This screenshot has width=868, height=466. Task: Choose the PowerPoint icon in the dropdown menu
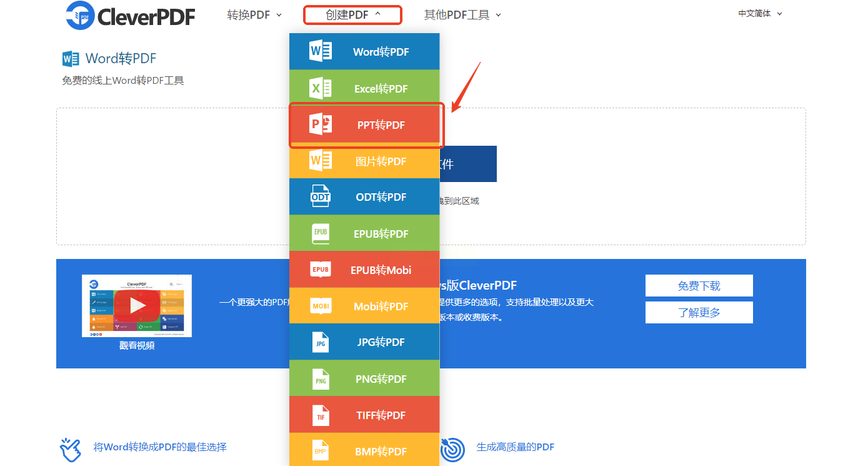[321, 124]
